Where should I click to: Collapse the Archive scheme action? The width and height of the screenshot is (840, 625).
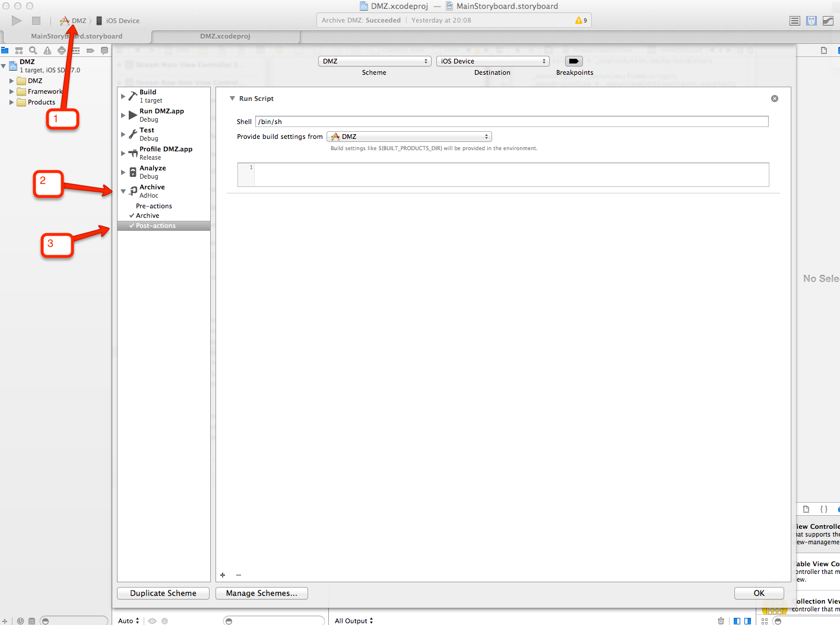123,191
